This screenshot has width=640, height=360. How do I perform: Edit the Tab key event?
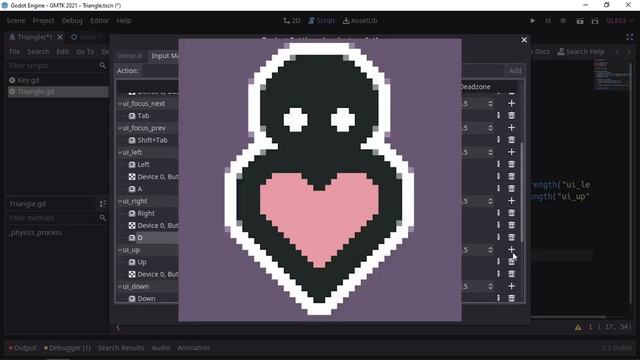(498, 116)
